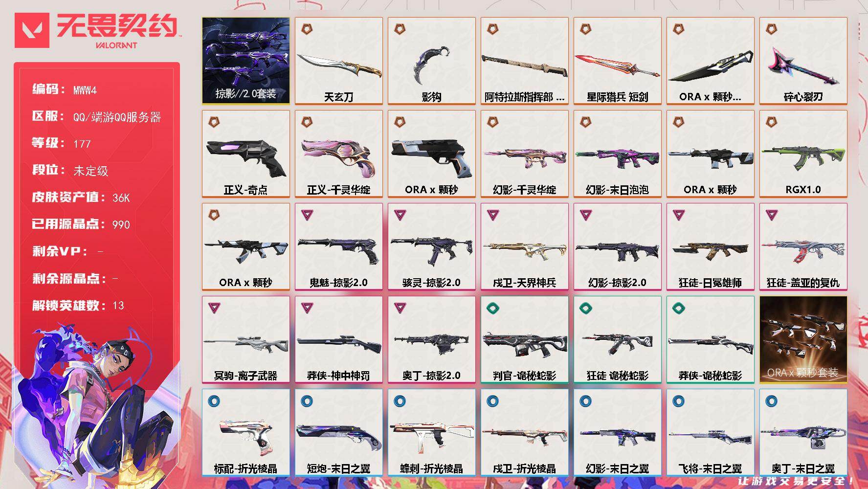Screen dimensions: 868x489
Task: Select the 标配-折光棱晶 pistol skin
Action: coord(246,433)
